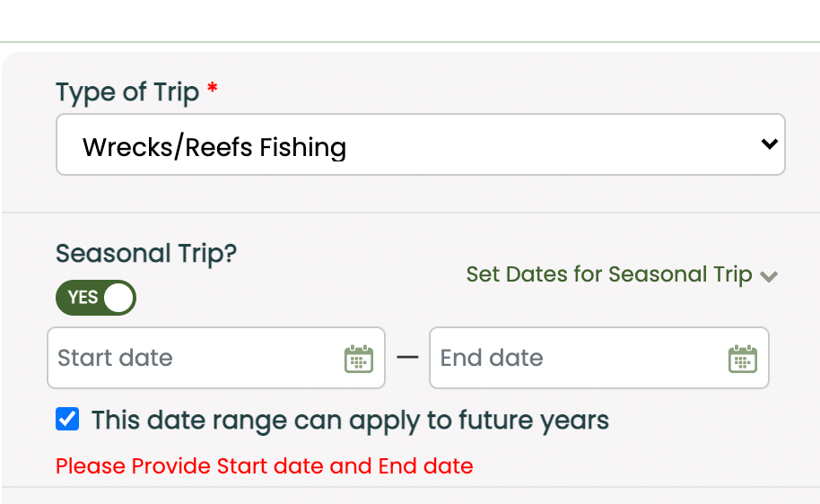The width and height of the screenshot is (820, 504).
Task: Click the 'Please Provide Start date' error message
Action: point(264,466)
